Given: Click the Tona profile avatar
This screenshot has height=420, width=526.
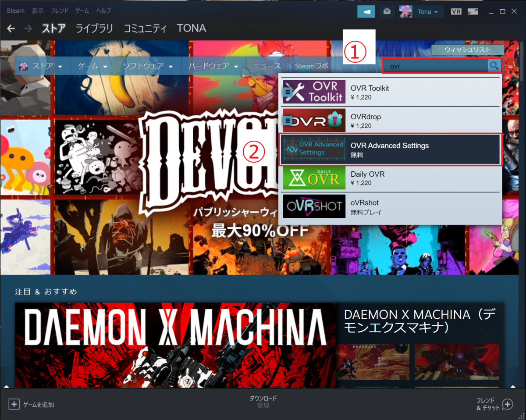Looking at the screenshot, I should pos(405,12).
